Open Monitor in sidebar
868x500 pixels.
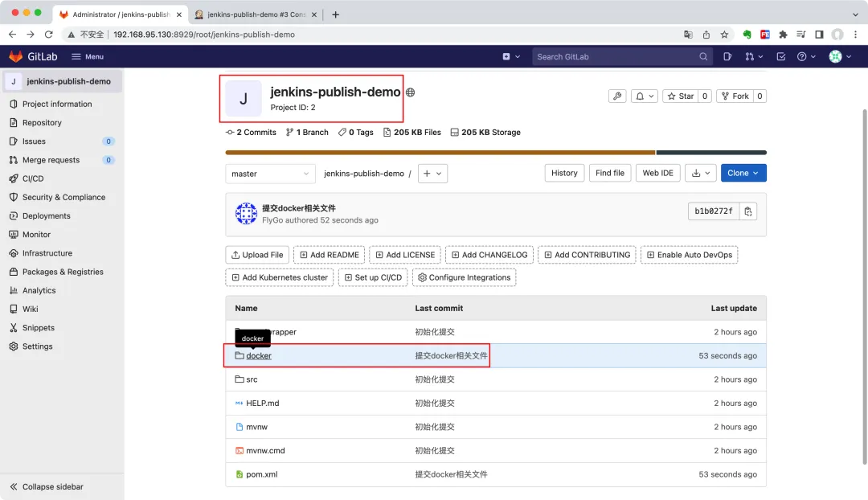[36, 234]
